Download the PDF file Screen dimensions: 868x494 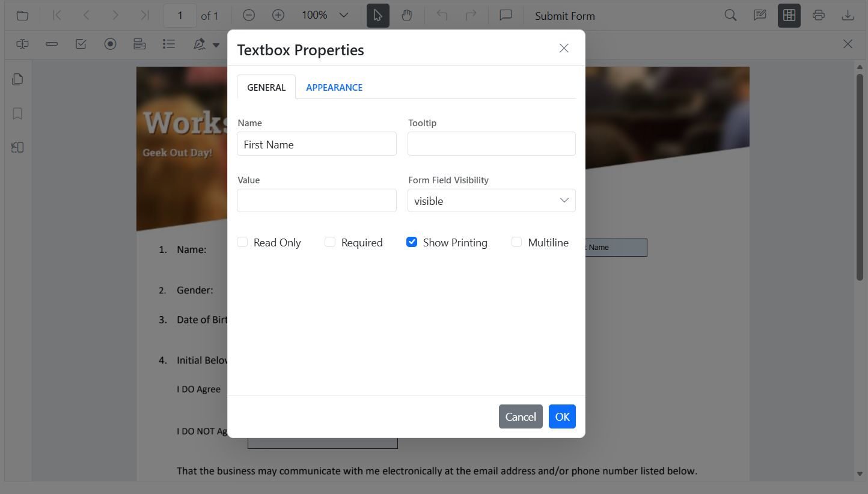click(848, 15)
